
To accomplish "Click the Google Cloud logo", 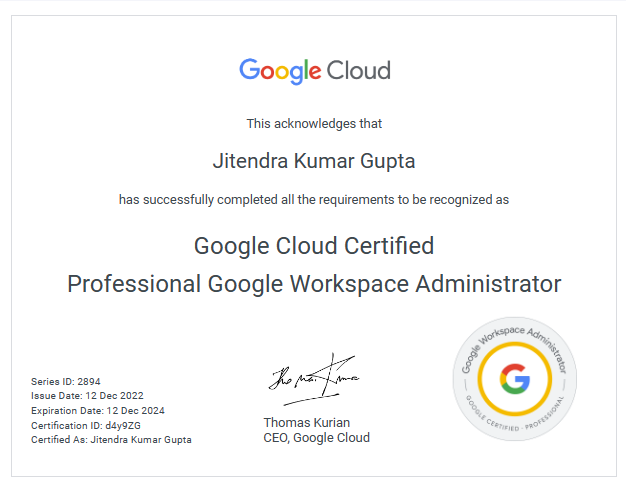I will pyautogui.click(x=315, y=71).
